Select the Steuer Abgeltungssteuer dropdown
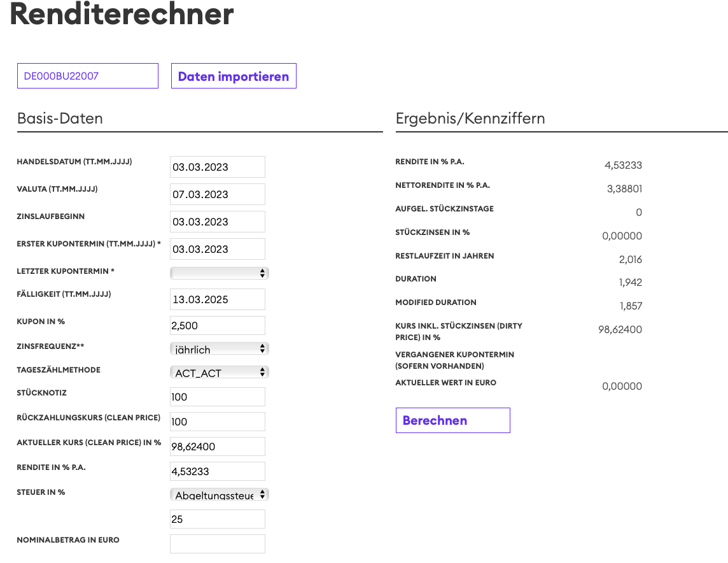 coord(220,495)
